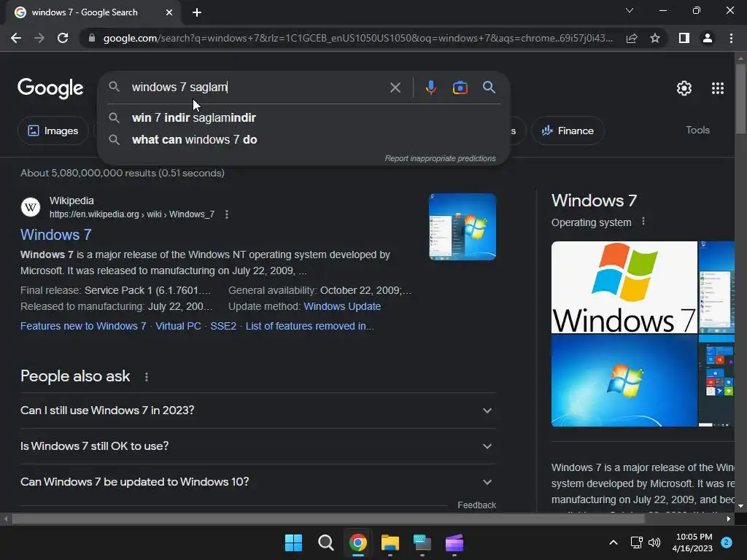Close the windows 7 Google Search tab
The height and width of the screenshot is (560, 747).
coord(169,12)
